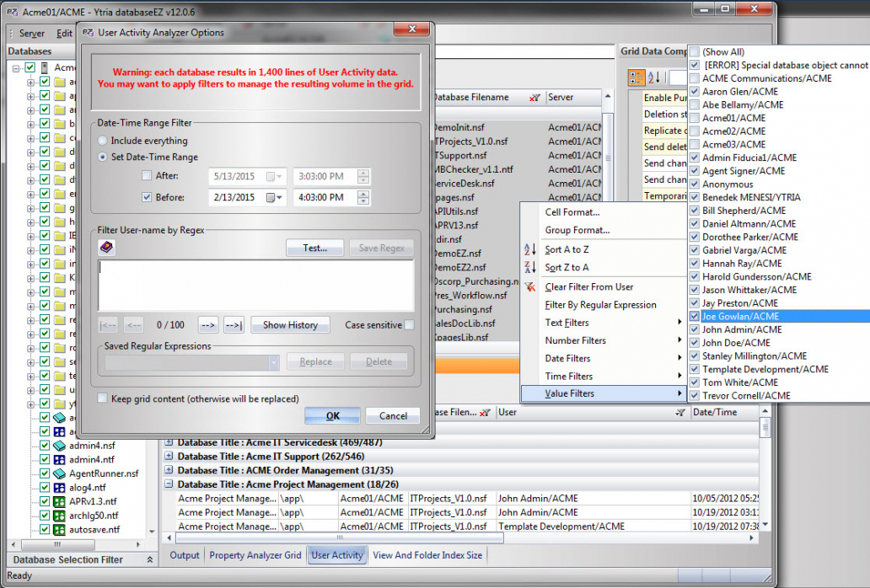The height and width of the screenshot is (588, 870).
Task: Select categorized view icon in Grid Data panel
Action: 636,78
